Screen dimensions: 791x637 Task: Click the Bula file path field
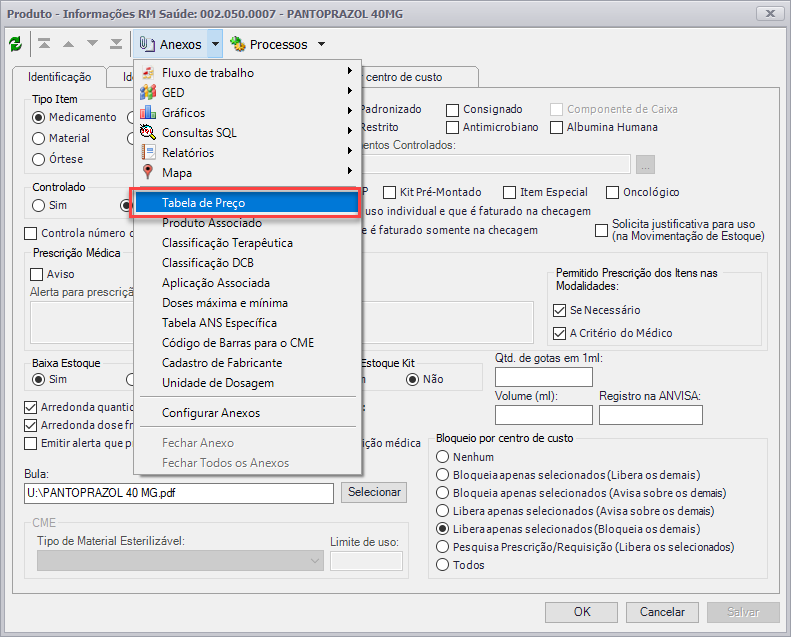[x=179, y=493]
